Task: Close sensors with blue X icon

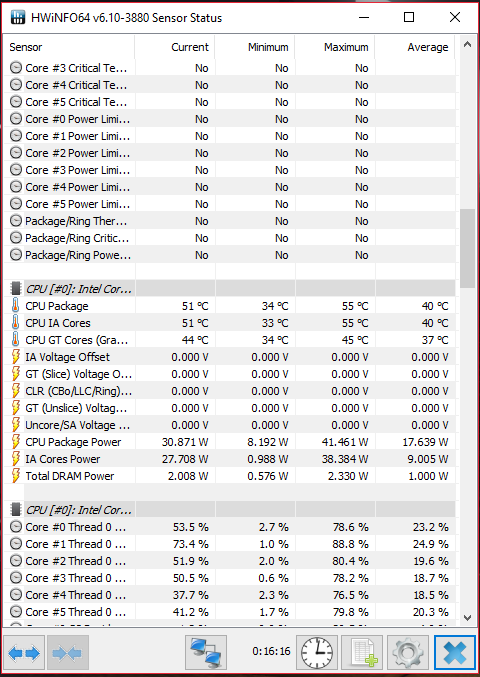Action: pyautogui.click(x=455, y=652)
